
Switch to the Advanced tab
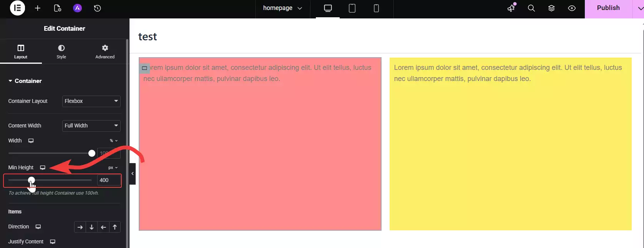(x=105, y=51)
